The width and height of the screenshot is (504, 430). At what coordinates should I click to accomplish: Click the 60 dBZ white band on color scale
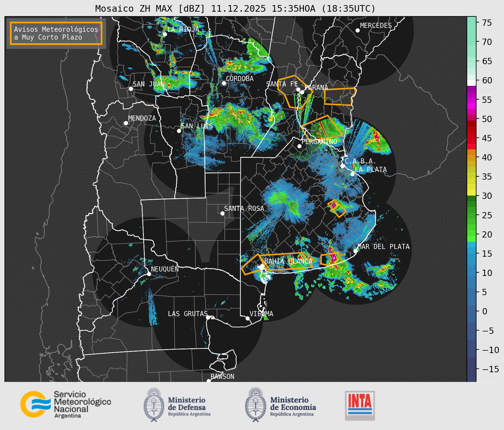(x=471, y=83)
